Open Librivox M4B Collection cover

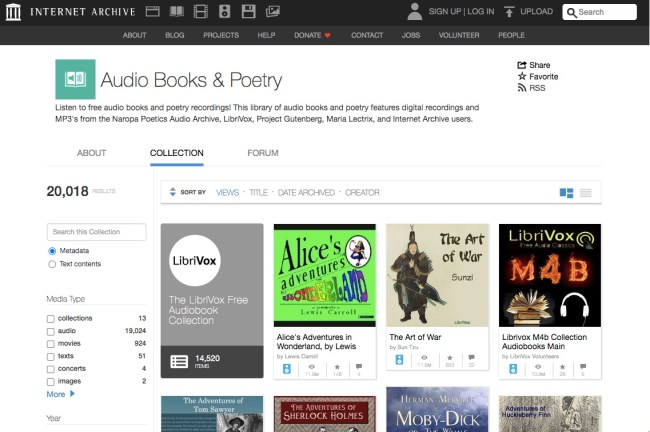[x=550, y=275]
